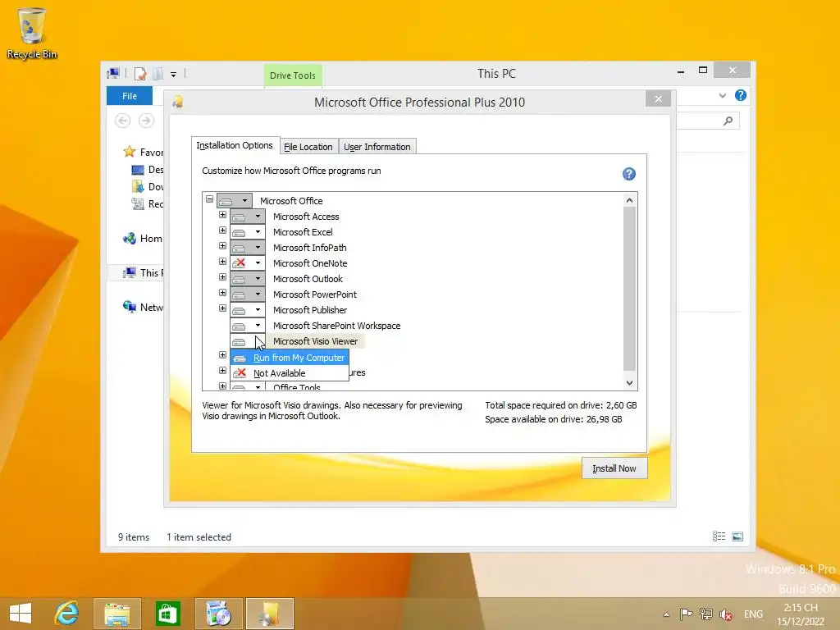
Task: Expand the Microsoft OneNote tree node
Action: pyautogui.click(x=222, y=262)
